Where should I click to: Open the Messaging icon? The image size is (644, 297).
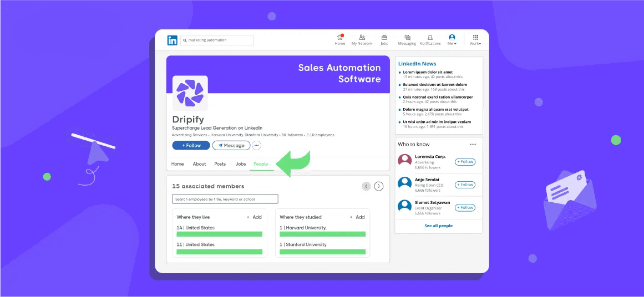(x=407, y=39)
